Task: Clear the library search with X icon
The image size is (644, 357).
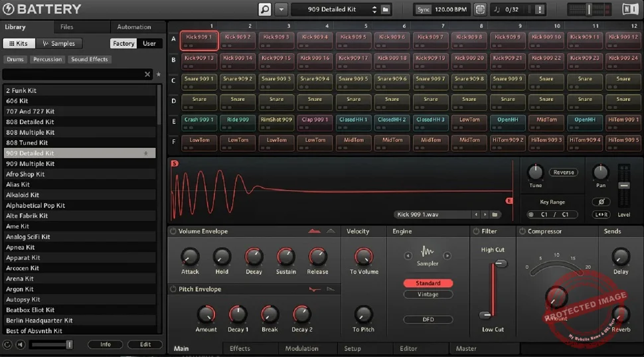Action: 147,74
